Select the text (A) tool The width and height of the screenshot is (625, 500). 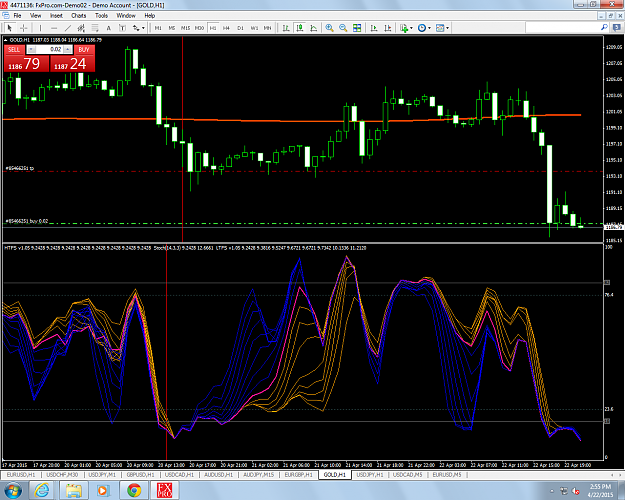pos(108,28)
